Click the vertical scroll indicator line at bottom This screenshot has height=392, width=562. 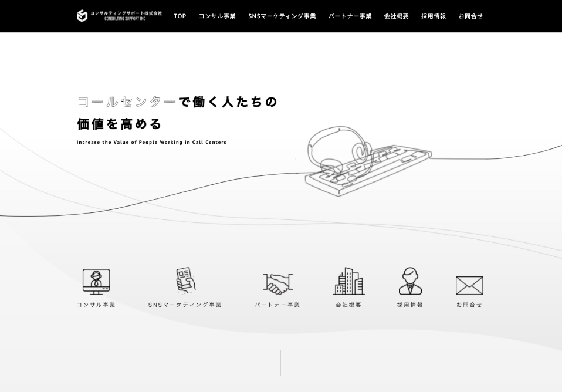click(x=280, y=363)
